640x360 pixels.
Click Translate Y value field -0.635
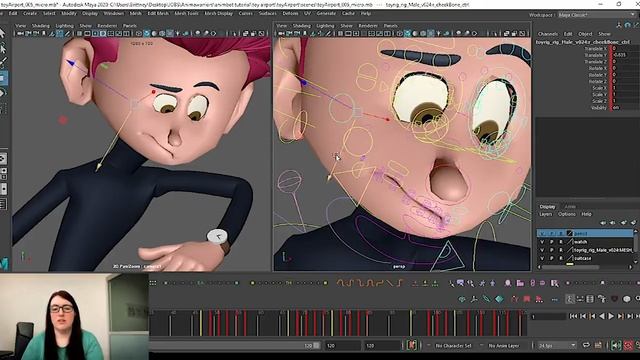click(625, 55)
